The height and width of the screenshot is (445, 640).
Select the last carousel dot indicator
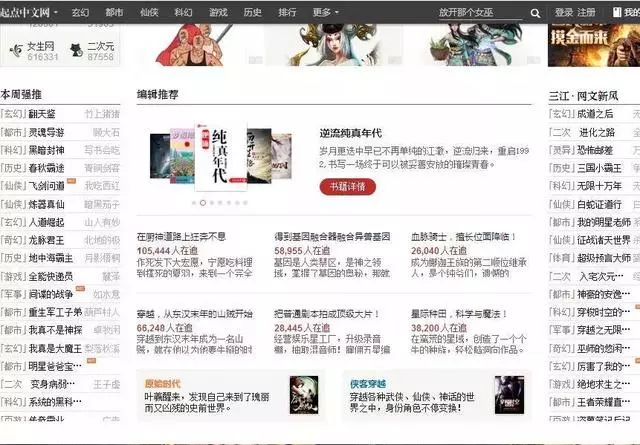coord(245,202)
